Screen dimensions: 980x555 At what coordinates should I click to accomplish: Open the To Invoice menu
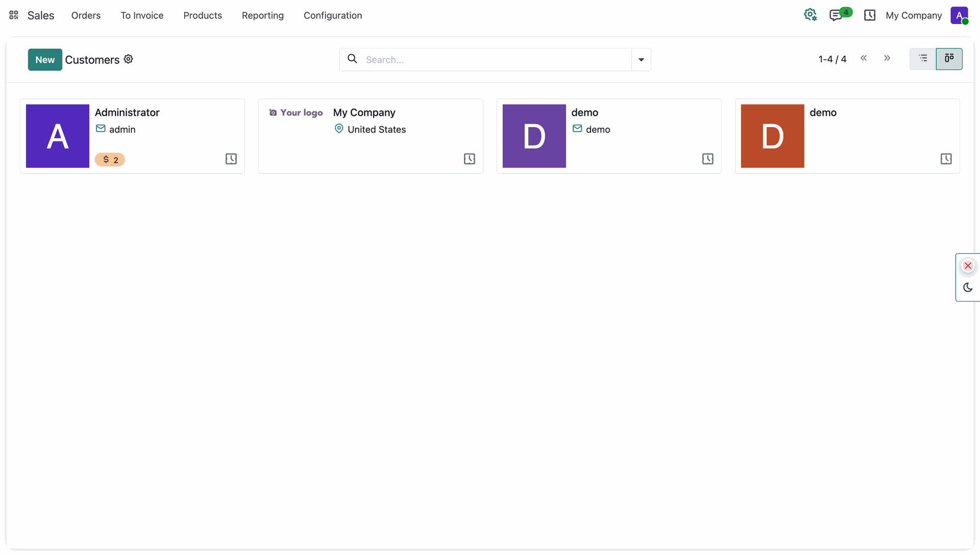142,15
